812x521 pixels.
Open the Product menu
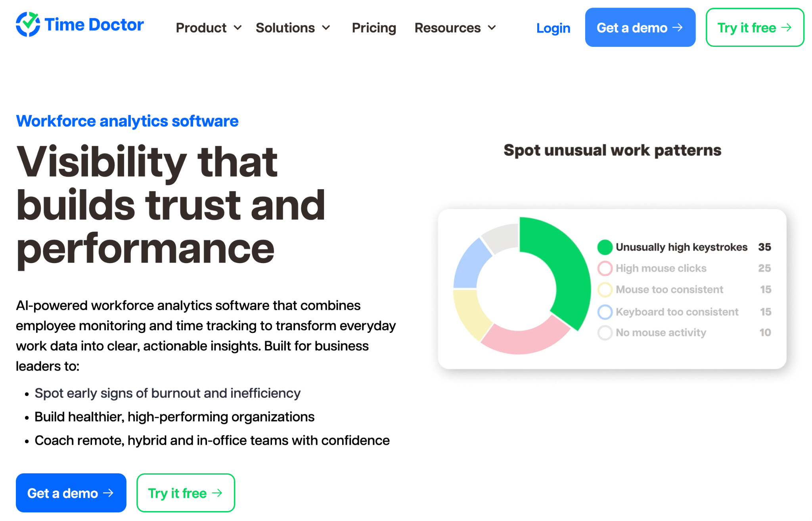pos(201,28)
